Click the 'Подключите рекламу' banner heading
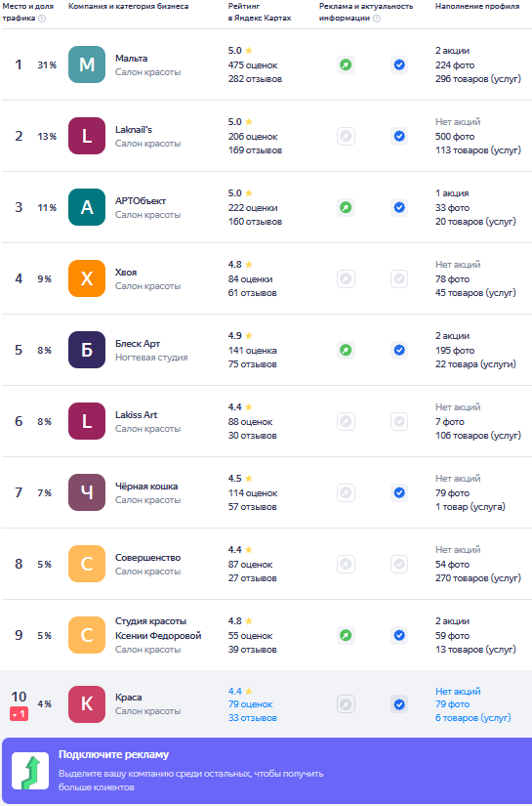Image resolution: width=532 pixels, height=806 pixels. click(113, 754)
